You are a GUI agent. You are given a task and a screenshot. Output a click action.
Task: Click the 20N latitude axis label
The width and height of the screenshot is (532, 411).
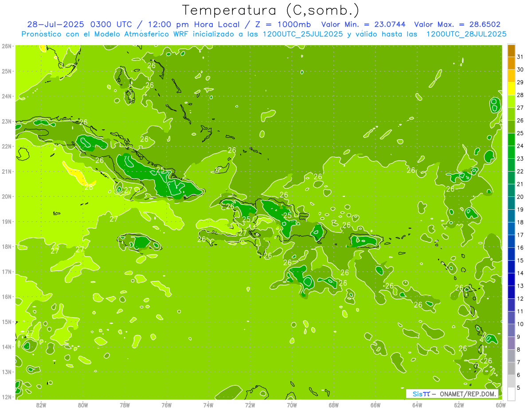(6, 196)
